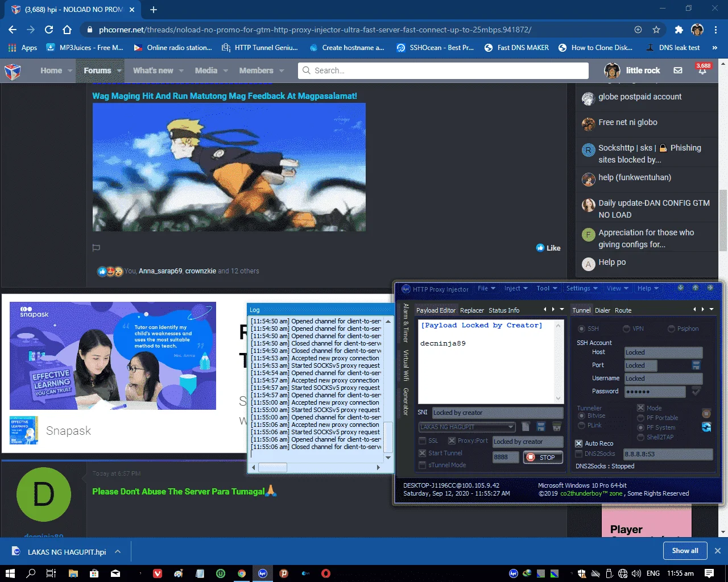Click the local port field showing 8888

click(x=506, y=457)
